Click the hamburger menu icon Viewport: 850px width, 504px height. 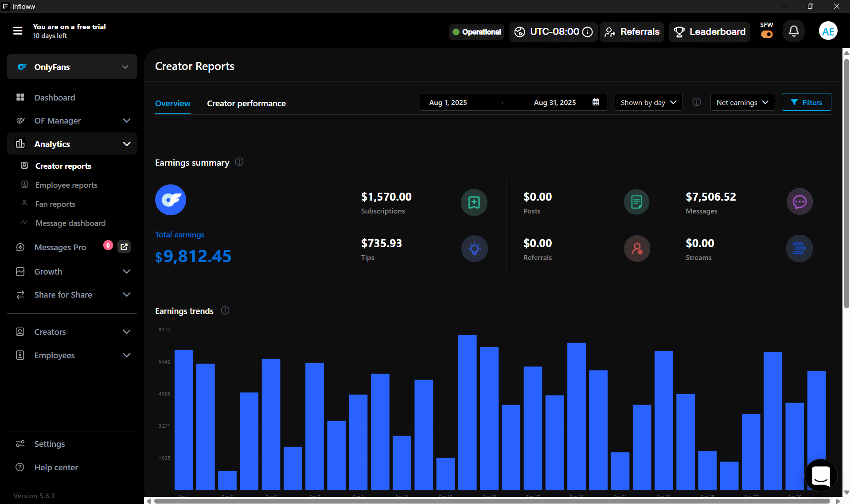tap(18, 31)
